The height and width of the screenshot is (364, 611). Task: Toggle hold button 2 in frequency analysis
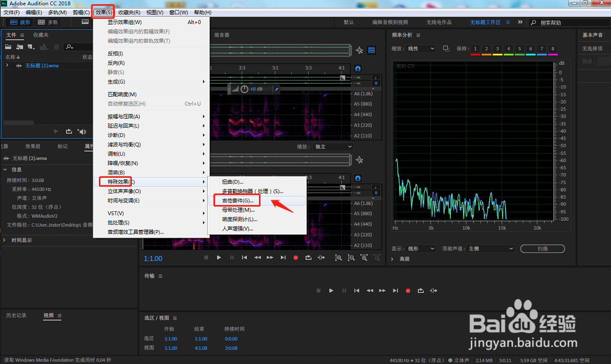coord(486,49)
